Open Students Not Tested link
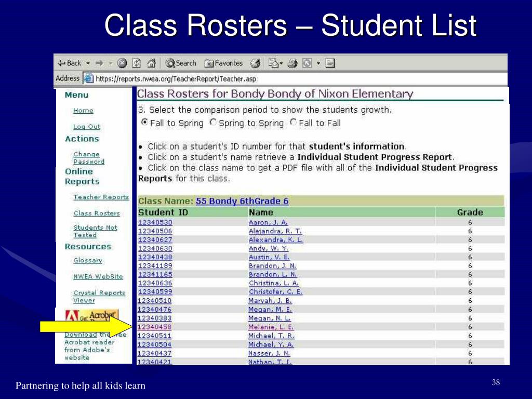This screenshot has height=399, width=532. tap(96, 231)
